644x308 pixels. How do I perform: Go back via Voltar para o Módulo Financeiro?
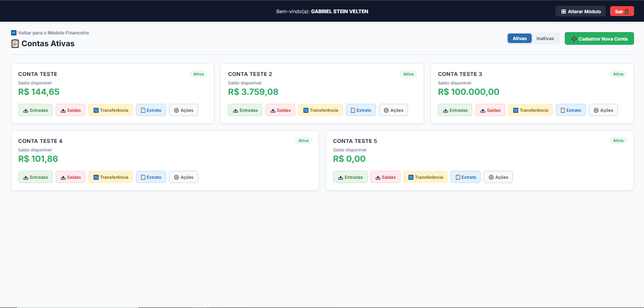click(50, 33)
